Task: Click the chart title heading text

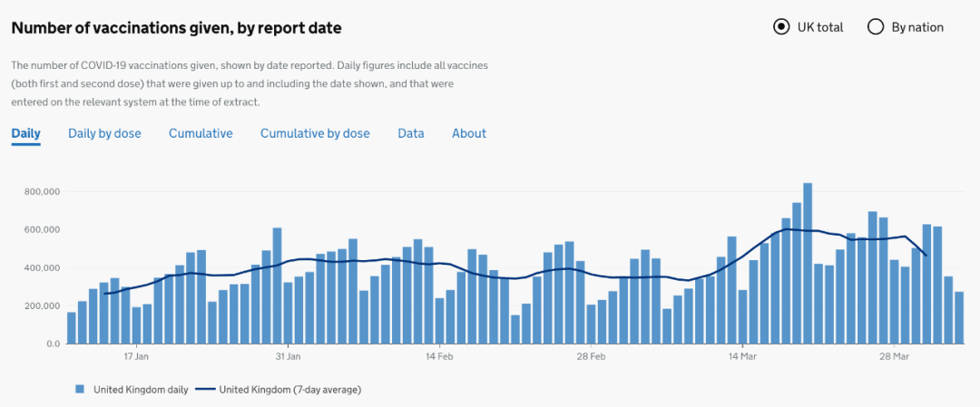Action: click(x=177, y=28)
